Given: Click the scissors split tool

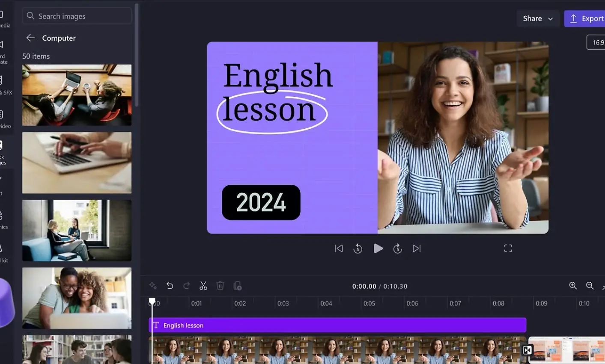Looking at the screenshot, I should click(x=203, y=286).
